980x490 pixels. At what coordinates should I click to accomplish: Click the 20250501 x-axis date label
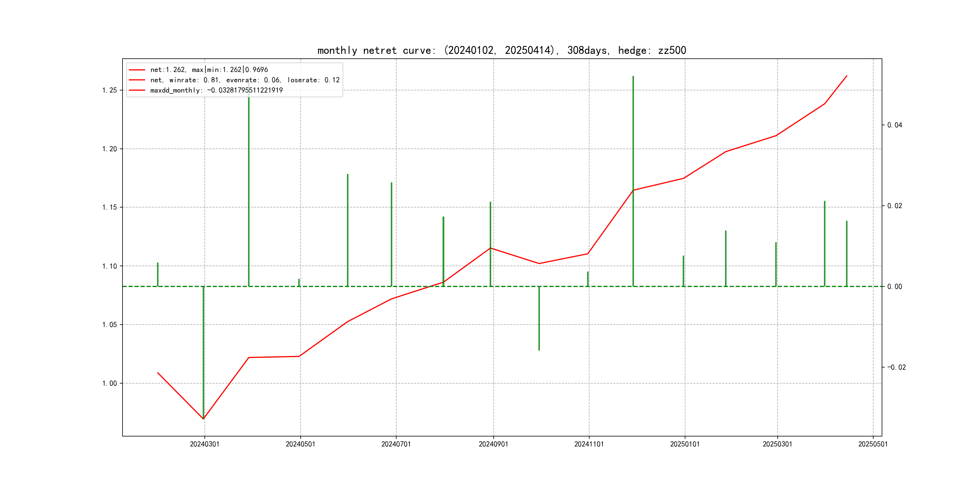pos(873,444)
